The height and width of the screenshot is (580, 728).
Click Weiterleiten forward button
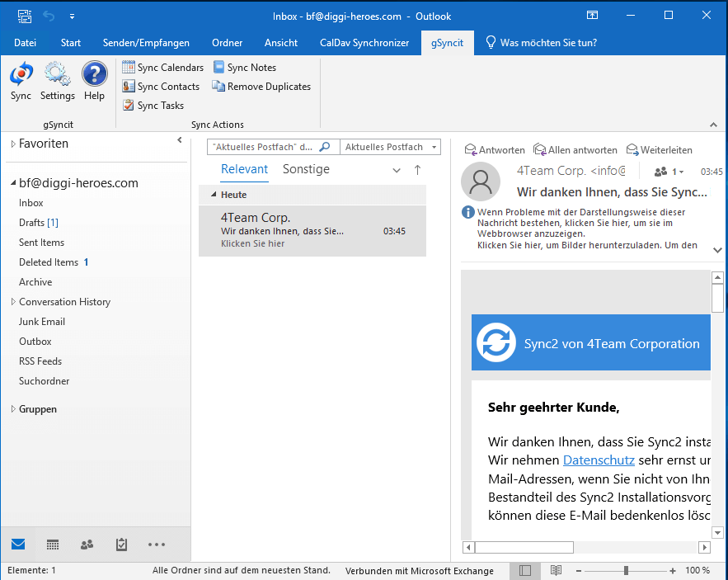659,149
